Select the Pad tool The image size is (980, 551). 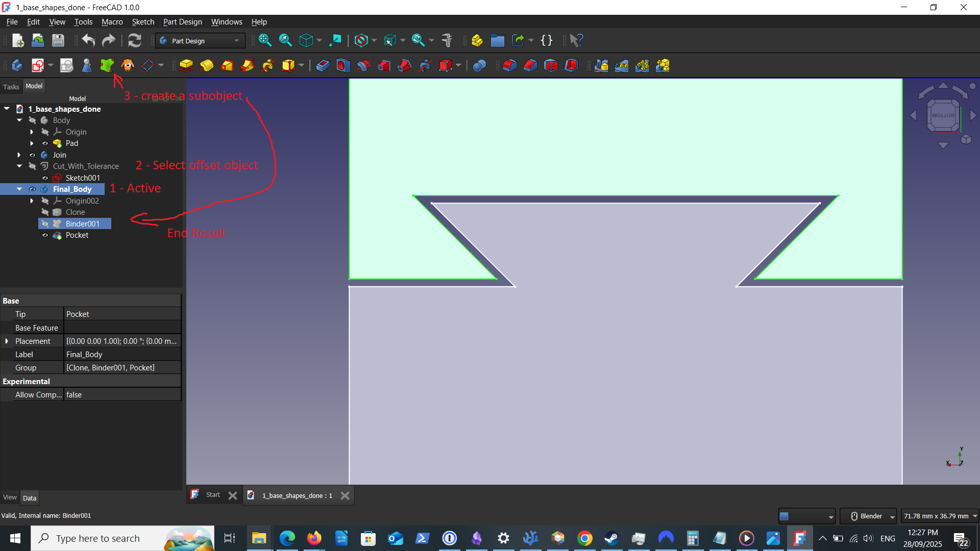(x=186, y=65)
